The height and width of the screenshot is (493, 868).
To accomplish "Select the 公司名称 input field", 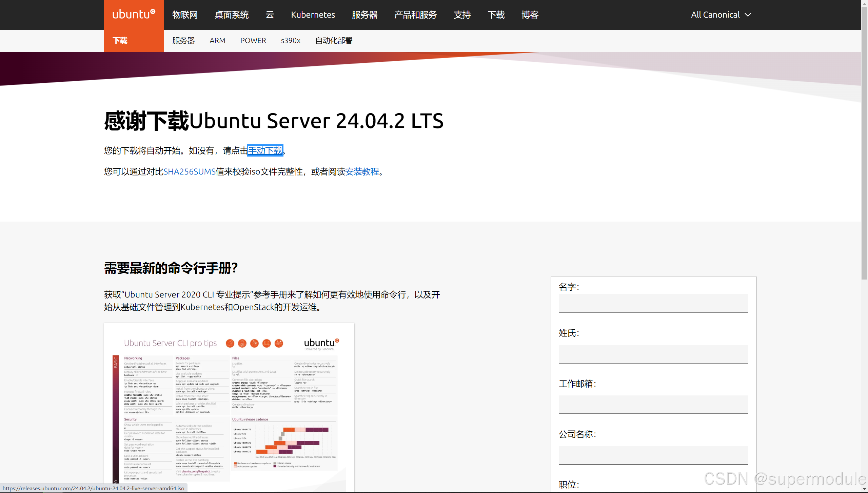I will point(653,455).
